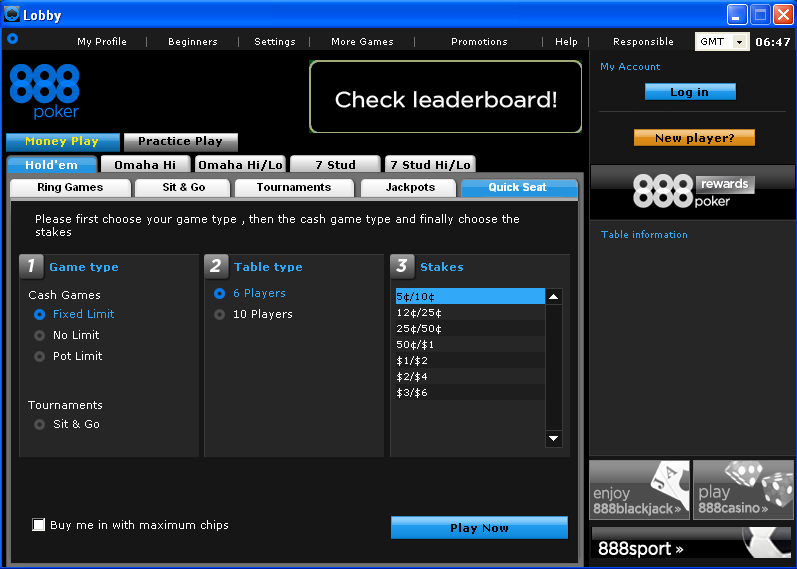Select the Pot Limit game type
Image resolution: width=797 pixels, height=569 pixels.
click(x=39, y=356)
